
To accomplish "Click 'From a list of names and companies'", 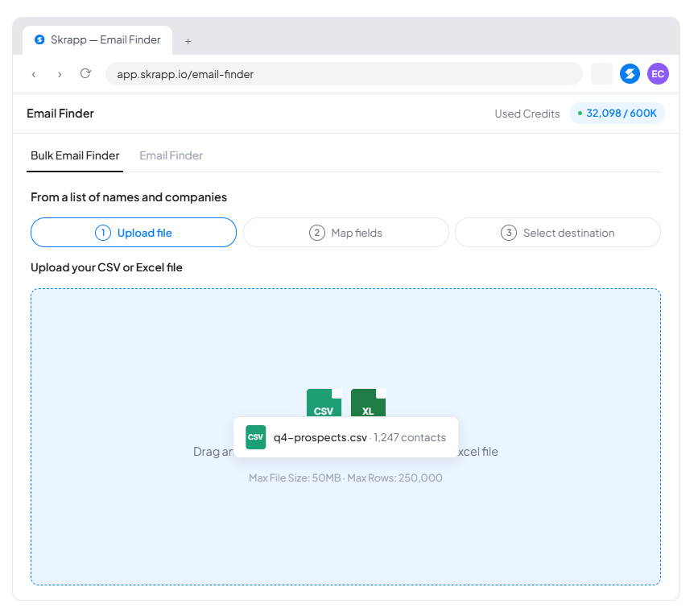I will pos(129,197).
